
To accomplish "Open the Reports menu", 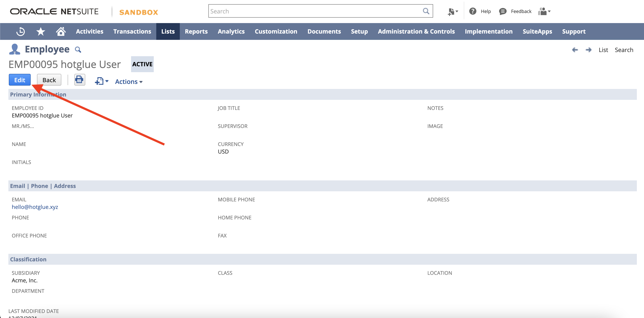I will click(x=196, y=31).
